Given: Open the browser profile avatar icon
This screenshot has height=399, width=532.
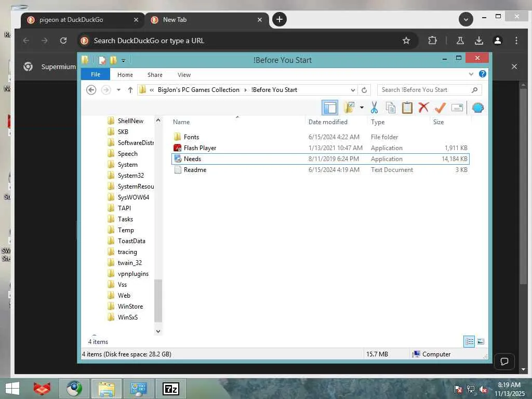Looking at the screenshot, I should pos(498,41).
